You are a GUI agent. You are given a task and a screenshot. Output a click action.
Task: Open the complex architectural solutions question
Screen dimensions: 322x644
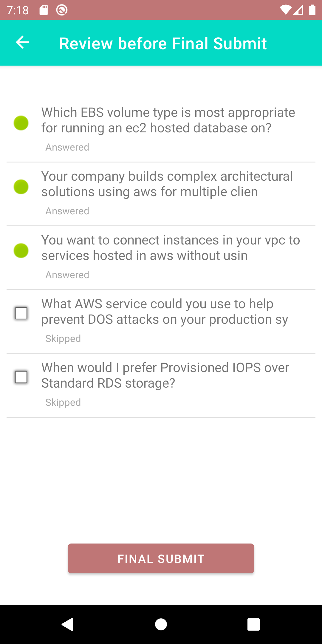[x=161, y=194]
